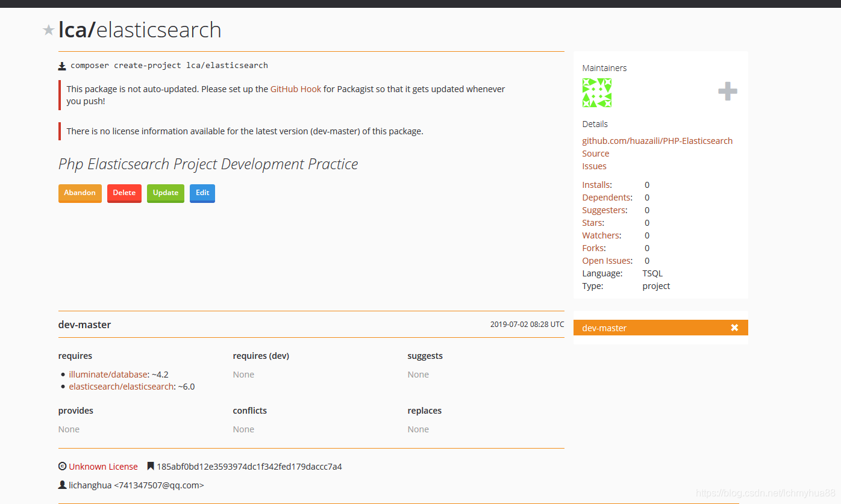
Task: Click the red Delete button
Action: pos(124,193)
